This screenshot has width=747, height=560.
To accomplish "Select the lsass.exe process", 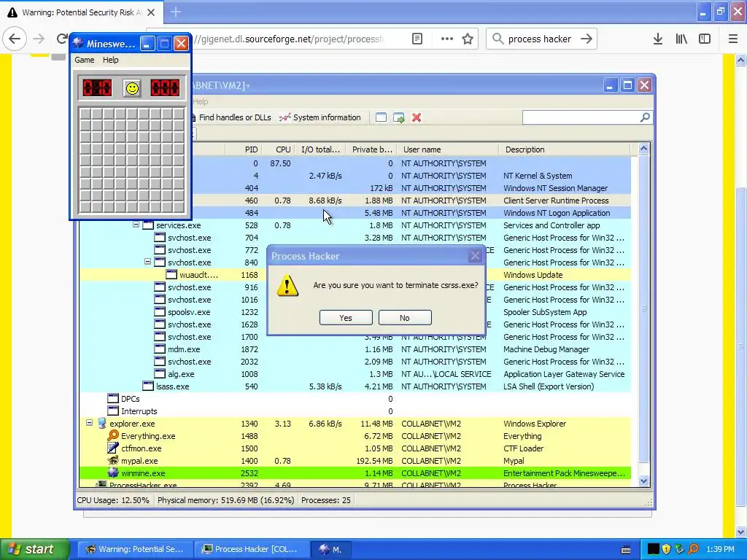I will 355,386.
